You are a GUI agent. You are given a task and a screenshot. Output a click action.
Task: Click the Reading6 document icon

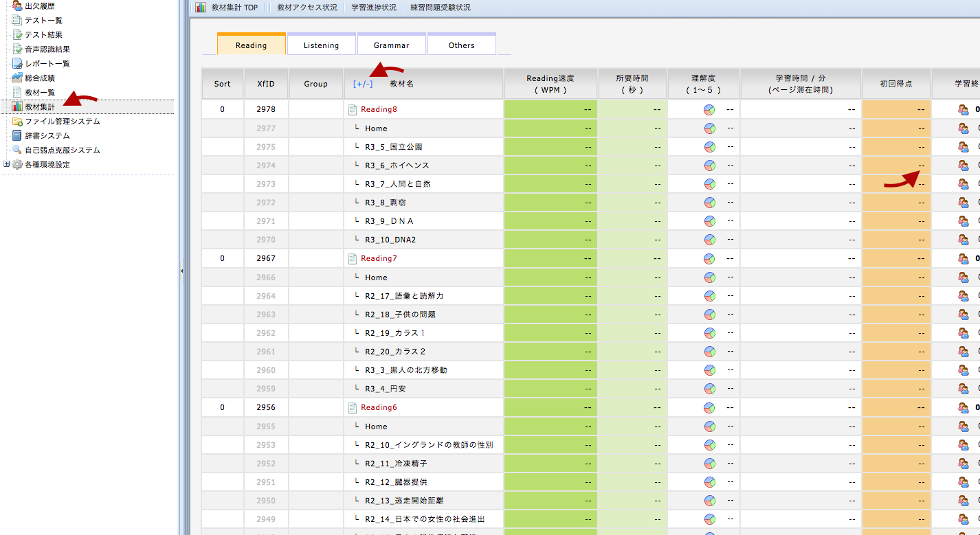353,408
